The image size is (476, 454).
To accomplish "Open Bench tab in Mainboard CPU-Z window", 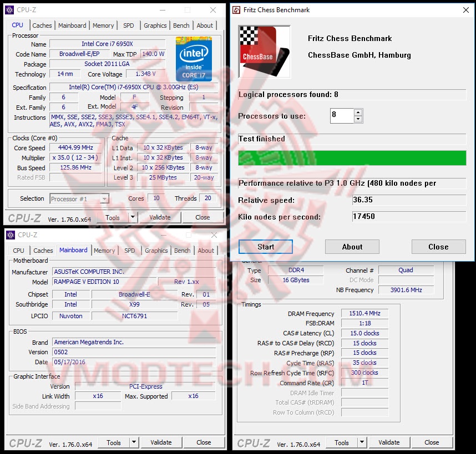I will point(183,251).
